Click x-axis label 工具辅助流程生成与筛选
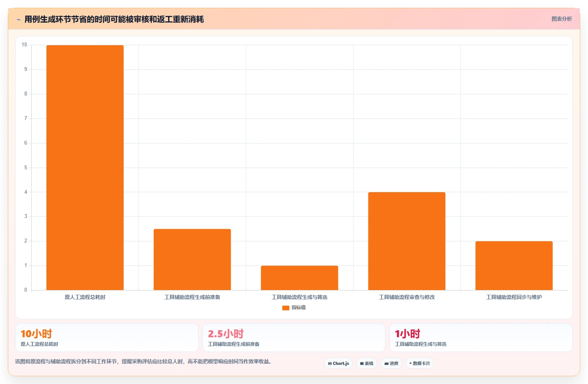The width and height of the screenshot is (588, 384). click(300, 297)
